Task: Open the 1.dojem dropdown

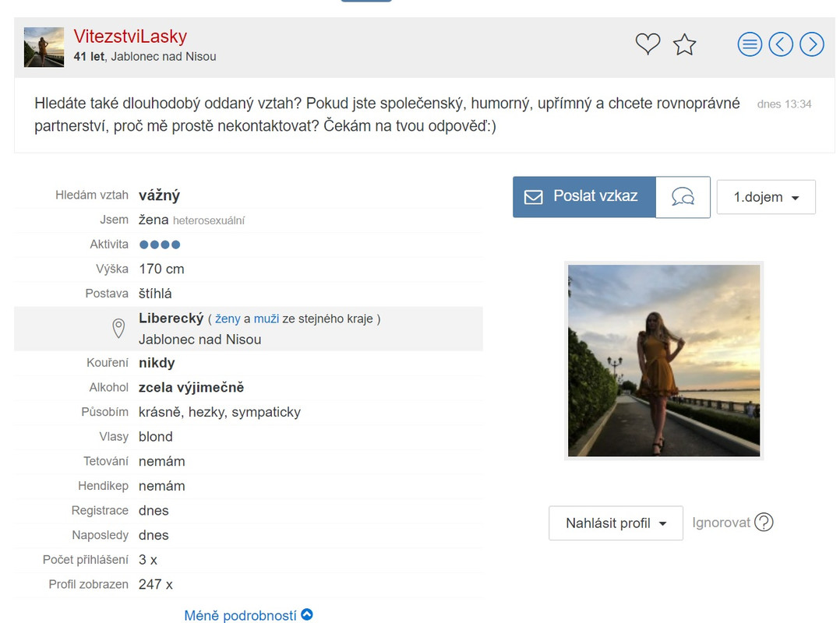Action: click(x=766, y=197)
